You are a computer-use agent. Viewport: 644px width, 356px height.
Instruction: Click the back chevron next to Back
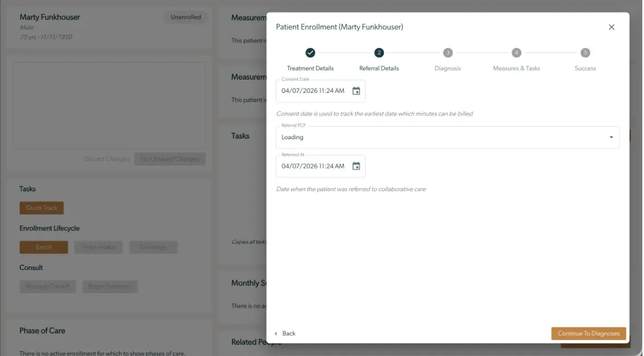(x=277, y=333)
